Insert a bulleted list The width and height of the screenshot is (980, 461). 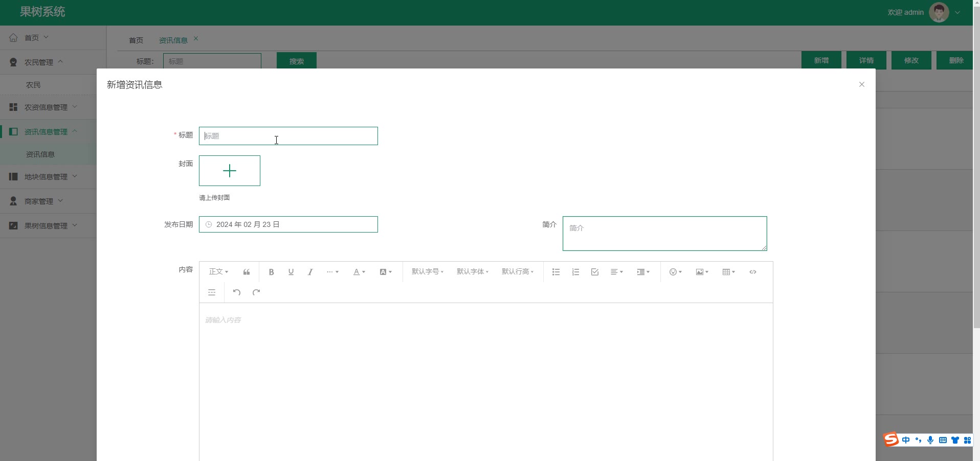[556, 272]
